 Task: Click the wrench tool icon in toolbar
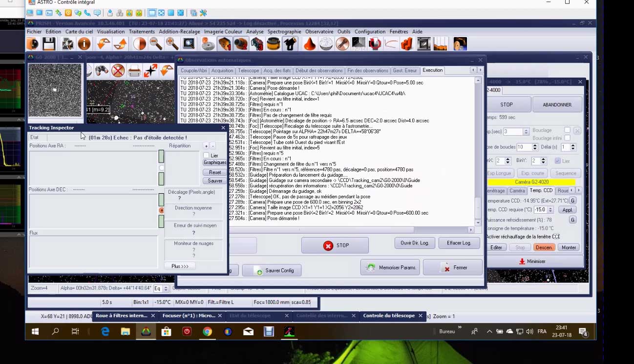(203, 13)
